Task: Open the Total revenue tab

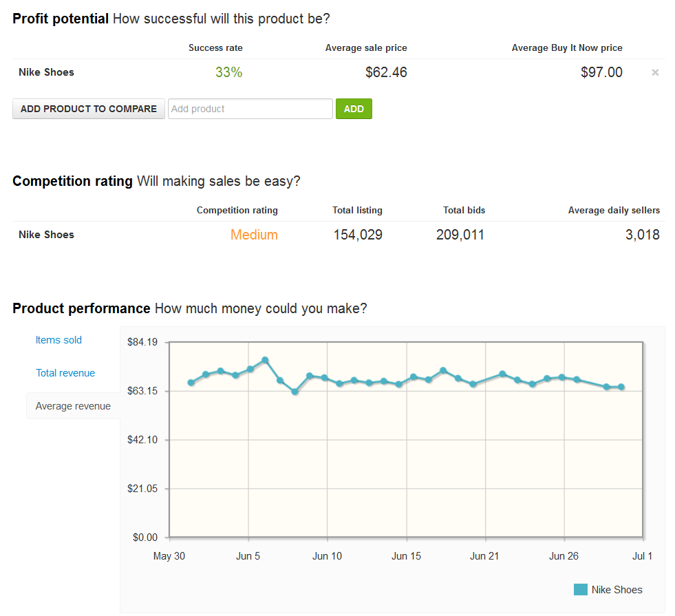Action: [x=65, y=373]
